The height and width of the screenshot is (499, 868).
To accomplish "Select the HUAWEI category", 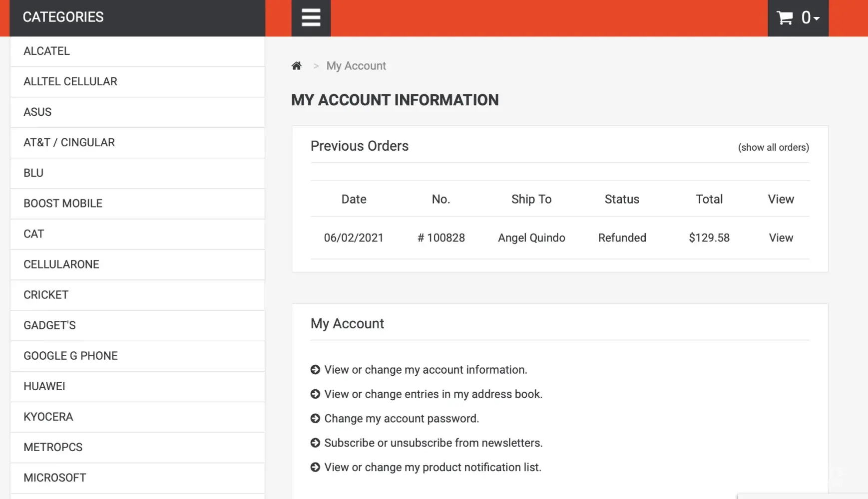I will click(x=44, y=386).
